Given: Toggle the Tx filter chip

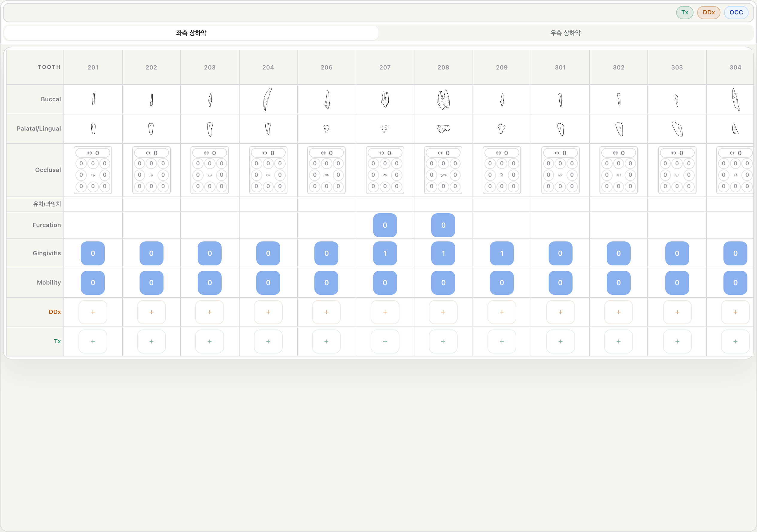Looking at the screenshot, I should coord(685,13).
